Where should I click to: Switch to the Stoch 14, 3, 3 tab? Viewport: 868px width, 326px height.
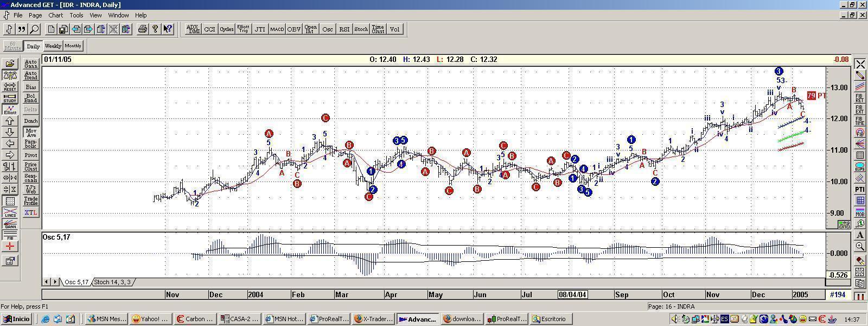click(x=112, y=282)
